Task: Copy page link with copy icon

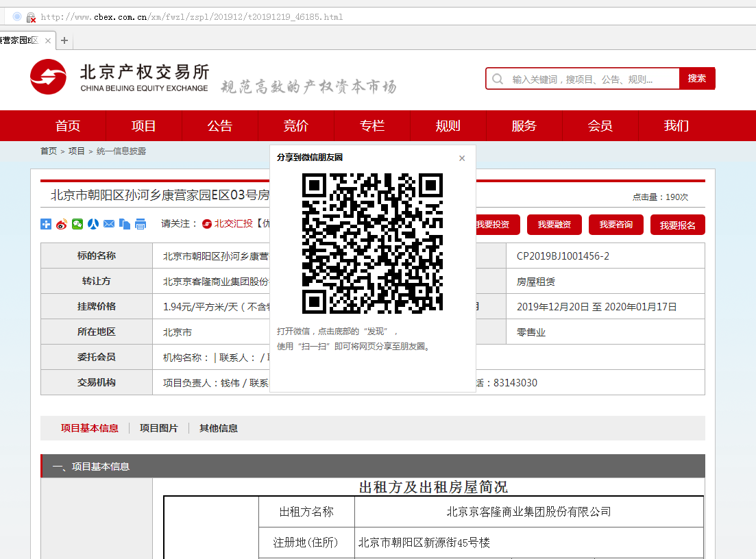Action: [x=124, y=224]
